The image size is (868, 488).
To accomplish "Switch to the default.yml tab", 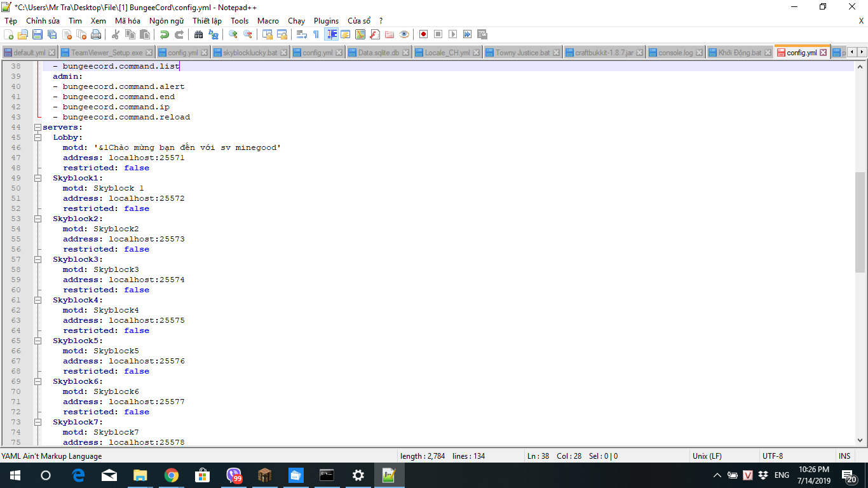I will [29, 53].
